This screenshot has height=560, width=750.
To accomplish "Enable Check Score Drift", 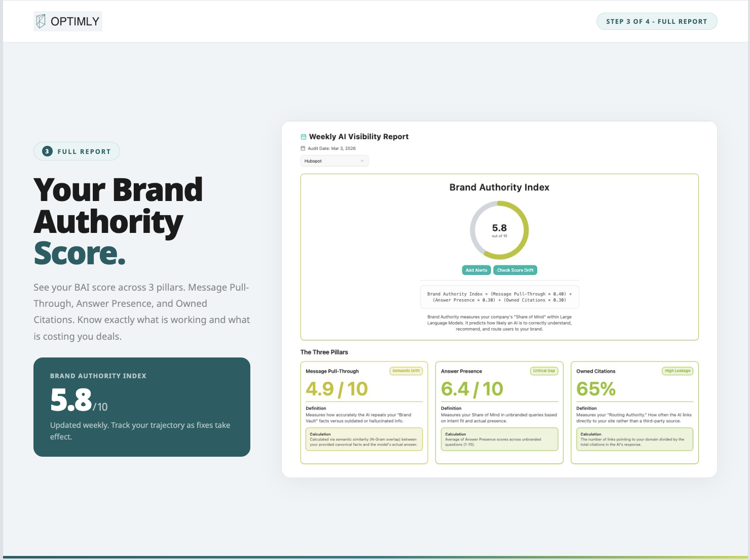I will point(515,270).
